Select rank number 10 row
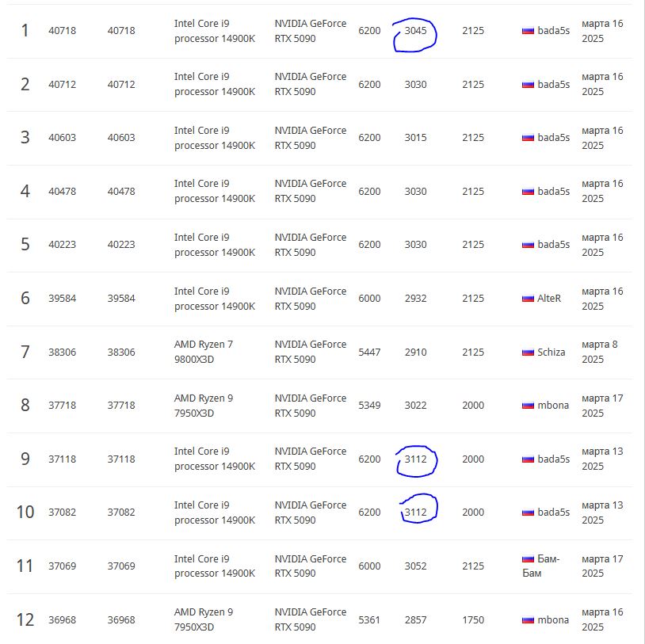This screenshot has height=644, width=645. click(x=25, y=513)
